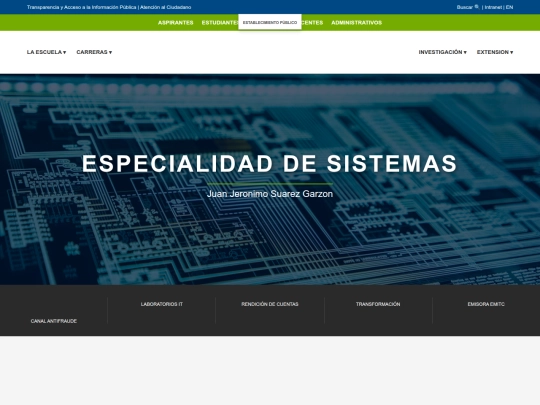Open RENDICIÓN DE CUENTAS footer link
This screenshot has width=540, height=405.
click(270, 304)
